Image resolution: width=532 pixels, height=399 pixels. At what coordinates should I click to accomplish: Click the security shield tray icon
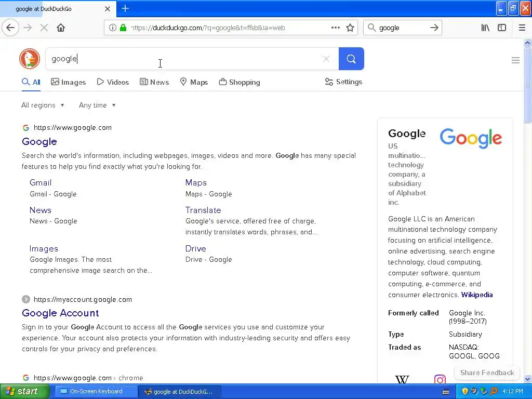coord(465,392)
